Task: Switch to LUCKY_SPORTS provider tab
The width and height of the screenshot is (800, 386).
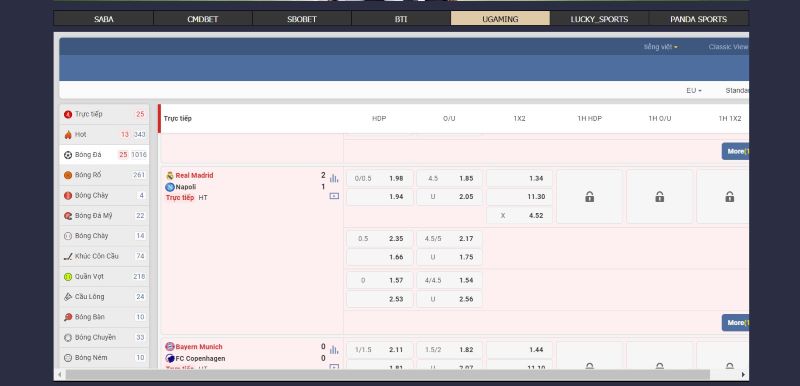Action: point(599,19)
